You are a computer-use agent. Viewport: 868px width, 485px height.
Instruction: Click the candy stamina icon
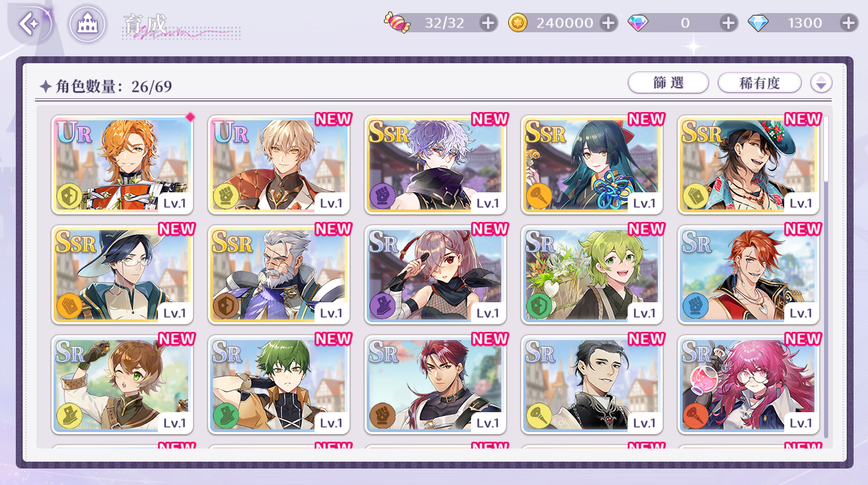(396, 23)
